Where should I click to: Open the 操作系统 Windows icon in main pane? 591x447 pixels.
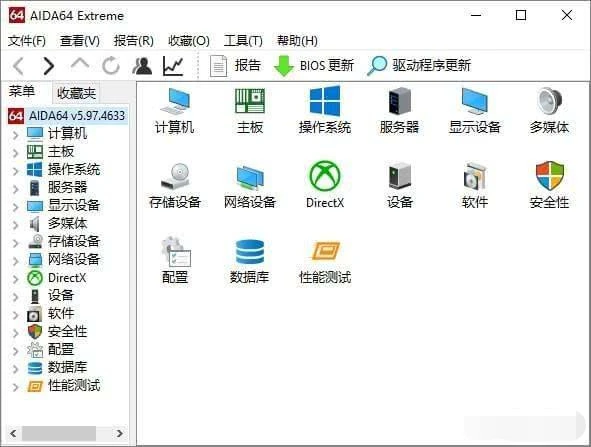coord(325,101)
